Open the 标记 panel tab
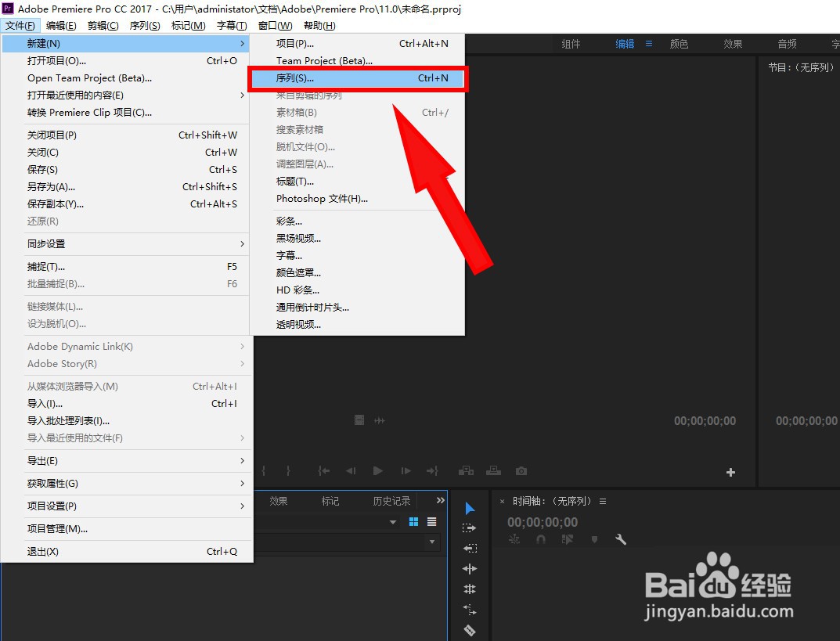Screen dimensions: 840x641 [330, 501]
